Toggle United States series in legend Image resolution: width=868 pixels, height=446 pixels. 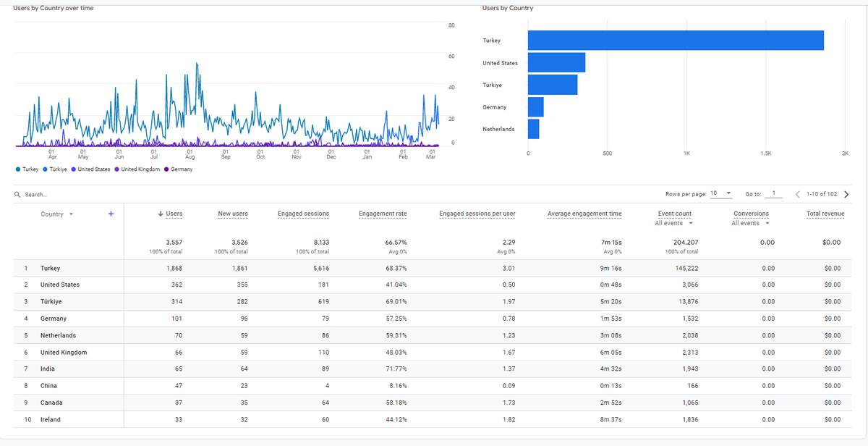(x=91, y=169)
